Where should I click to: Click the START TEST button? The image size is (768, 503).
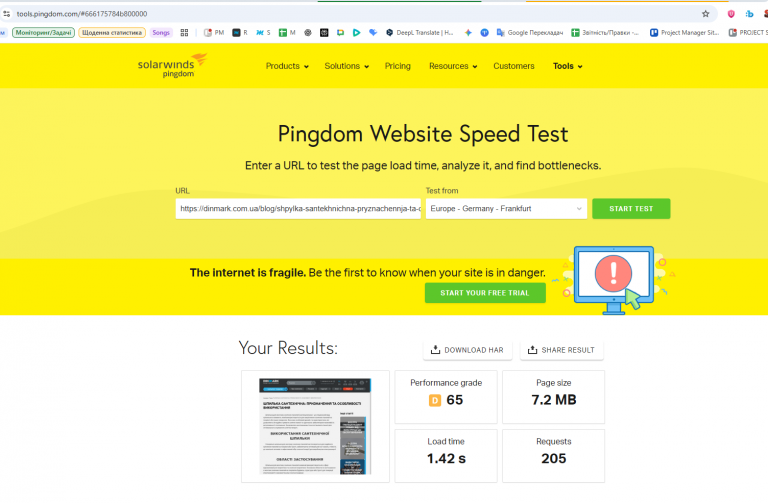[631, 209]
